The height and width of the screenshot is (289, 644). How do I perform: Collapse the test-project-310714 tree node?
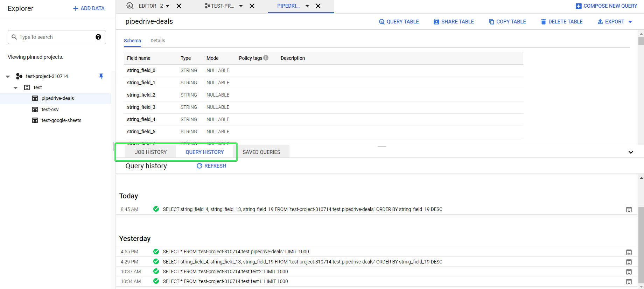coord(8,77)
